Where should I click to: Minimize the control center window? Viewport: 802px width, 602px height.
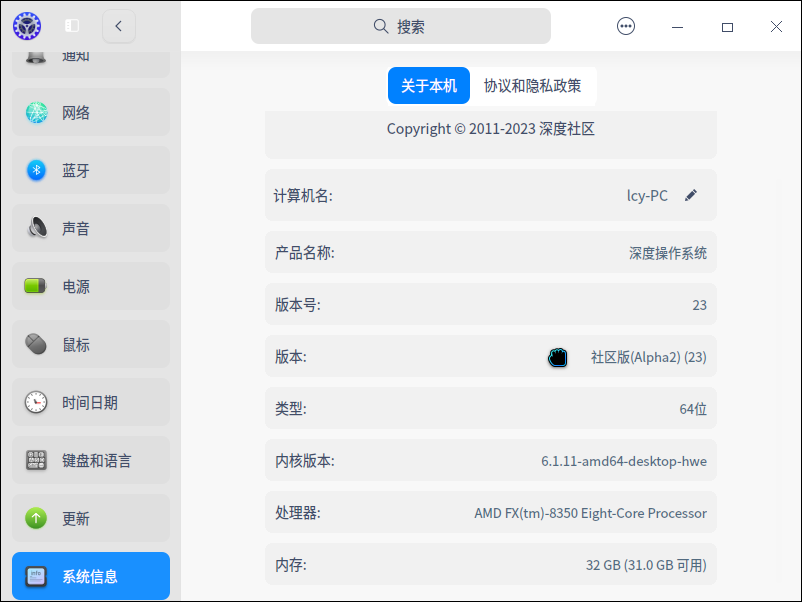pyautogui.click(x=677, y=27)
